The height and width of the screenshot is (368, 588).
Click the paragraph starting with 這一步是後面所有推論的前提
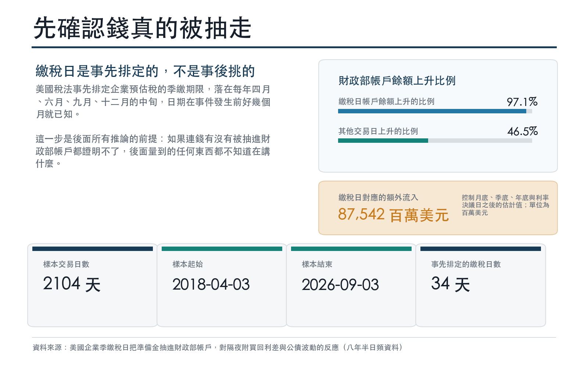coord(153,151)
